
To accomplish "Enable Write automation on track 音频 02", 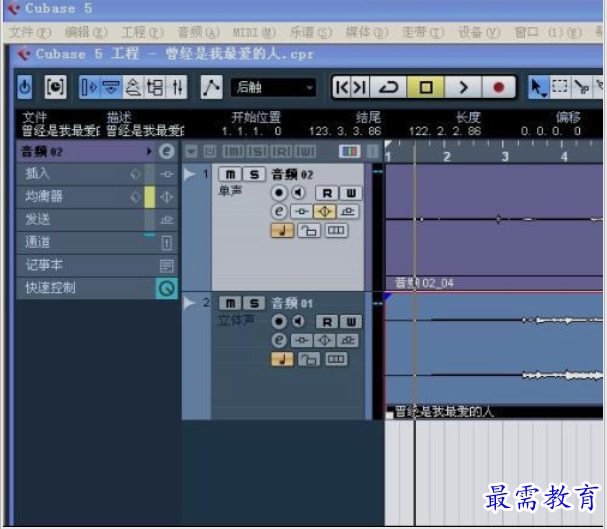I will [x=351, y=193].
